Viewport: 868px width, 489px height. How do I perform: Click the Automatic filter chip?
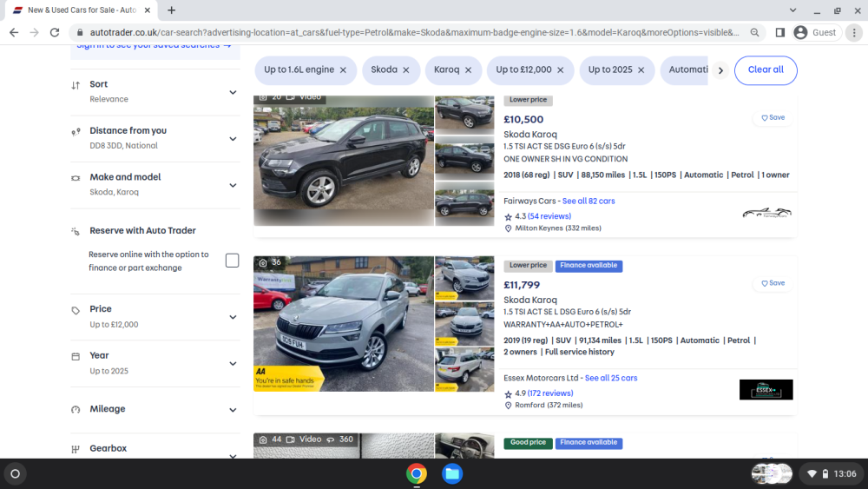click(687, 69)
